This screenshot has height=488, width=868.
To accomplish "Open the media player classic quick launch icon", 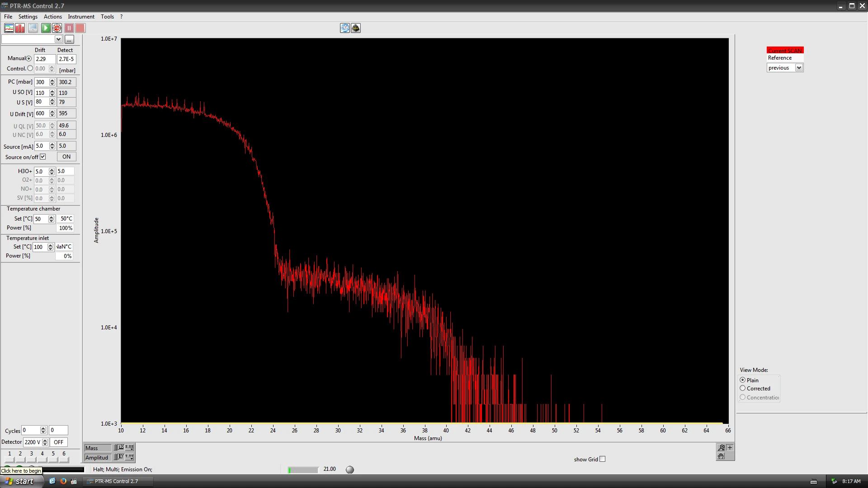I will (x=74, y=481).
